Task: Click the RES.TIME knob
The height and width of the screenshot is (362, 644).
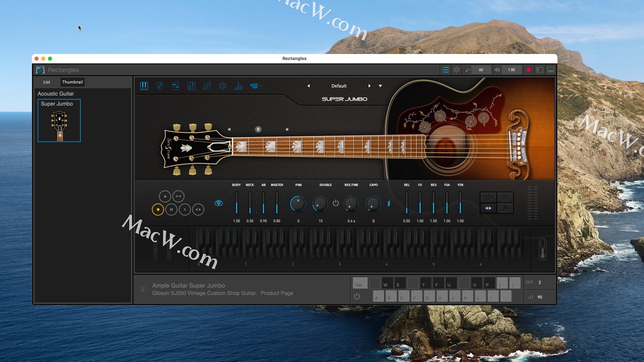Action: 351,203
